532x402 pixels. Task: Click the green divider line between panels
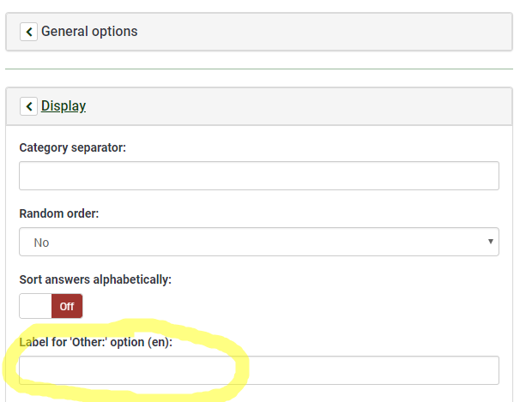258,69
